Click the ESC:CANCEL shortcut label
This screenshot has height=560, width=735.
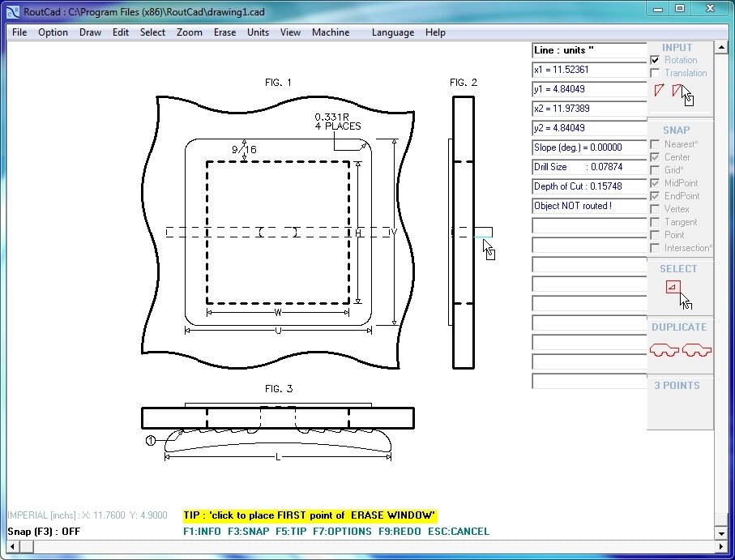tap(459, 532)
